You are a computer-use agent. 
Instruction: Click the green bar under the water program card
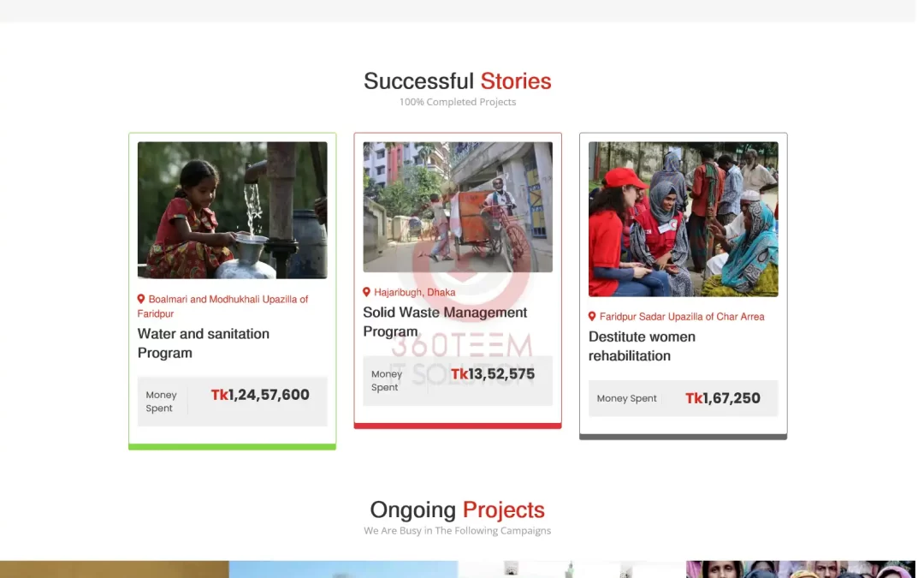232,446
